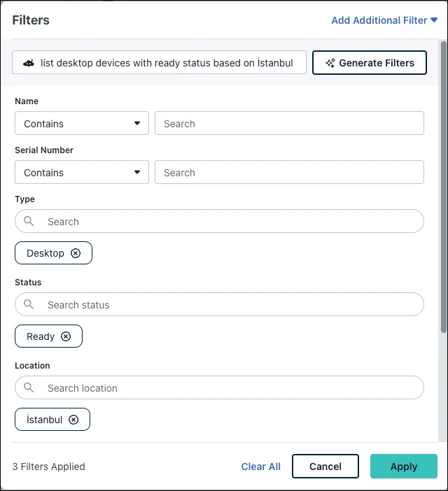Remove the Desktop type filter chip
The height and width of the screenshot is (491, 448).
tap(76, 253)
